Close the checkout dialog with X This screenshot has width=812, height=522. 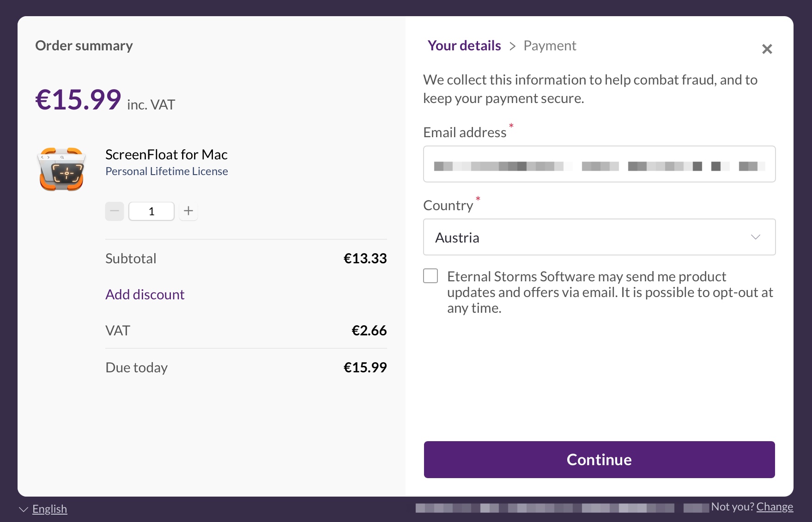tap(767, 49)
